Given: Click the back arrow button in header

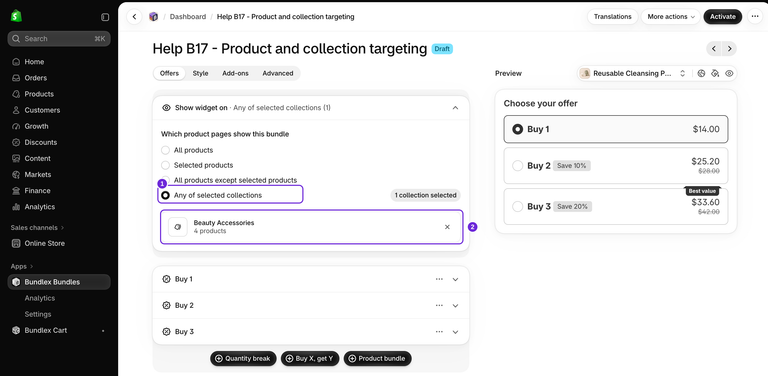Looking at the screenshot, I should click(x=134, y=17).
